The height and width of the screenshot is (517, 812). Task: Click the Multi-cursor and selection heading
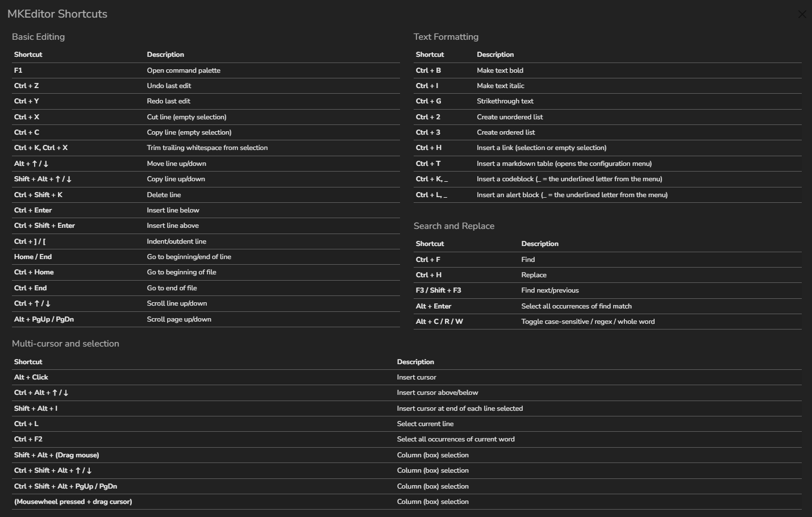click(65, 344)
